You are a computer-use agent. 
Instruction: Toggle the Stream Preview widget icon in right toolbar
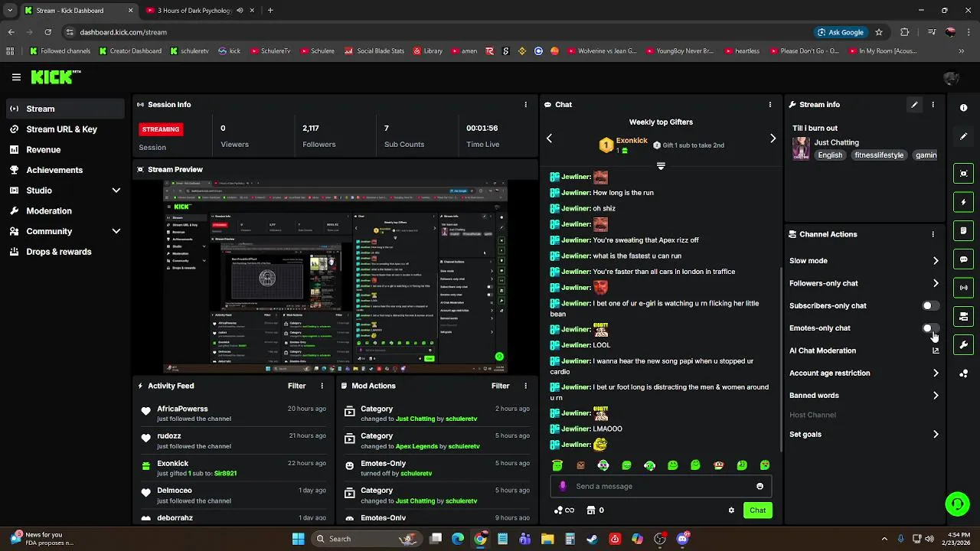[964, 174]
